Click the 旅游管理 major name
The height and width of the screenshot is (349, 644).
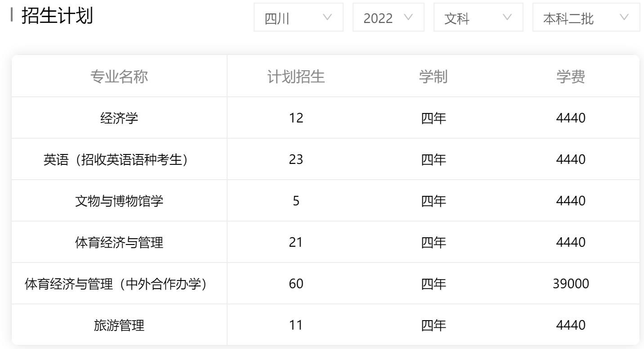(x=119, y=325)
